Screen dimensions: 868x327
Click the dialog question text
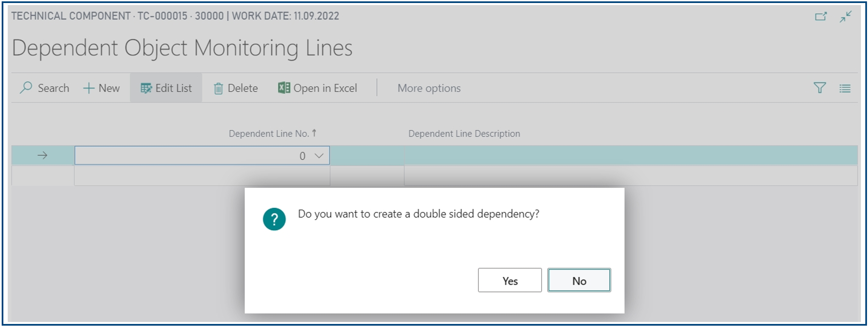coord(419,214)
